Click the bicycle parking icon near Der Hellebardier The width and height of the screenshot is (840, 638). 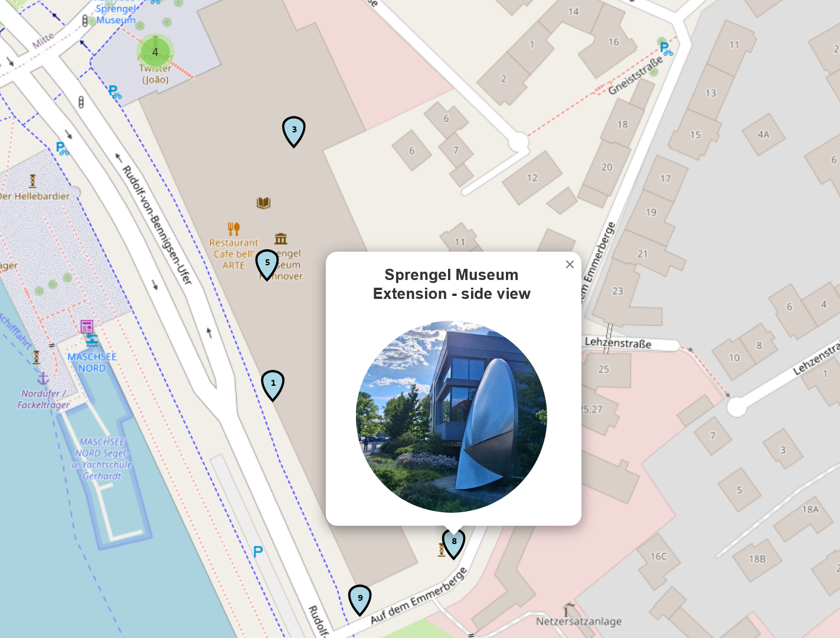pyautogui.click(x=62, y=148)
